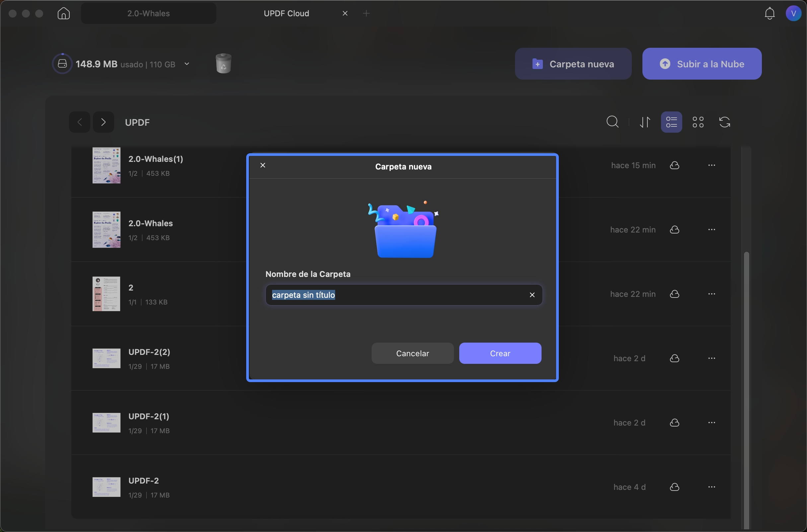Viewport: 807px width, 532px height.
Task: Open more options in 2.0-Whales row
Action: [x=712, y=230]
